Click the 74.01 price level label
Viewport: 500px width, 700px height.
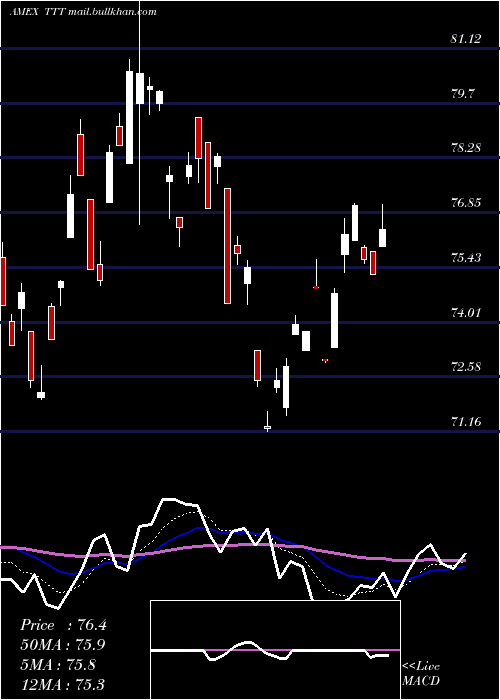coord(466,312)
